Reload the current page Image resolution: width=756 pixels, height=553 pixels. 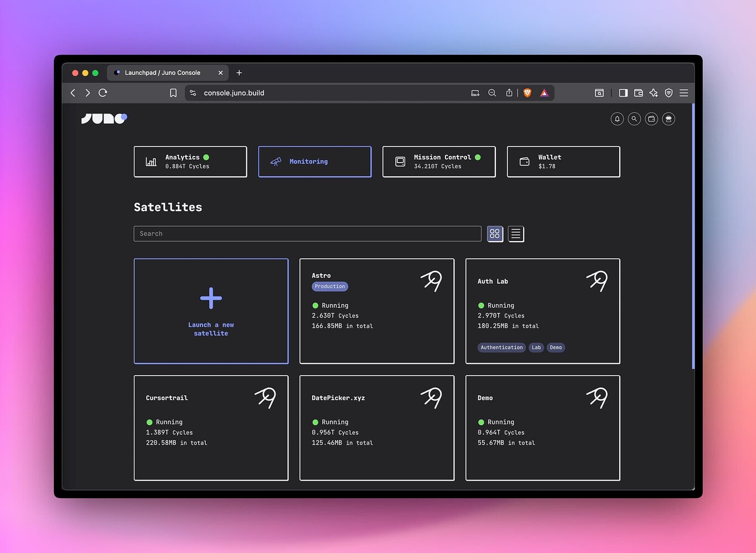pyautogui.click(x=103, y=93)
